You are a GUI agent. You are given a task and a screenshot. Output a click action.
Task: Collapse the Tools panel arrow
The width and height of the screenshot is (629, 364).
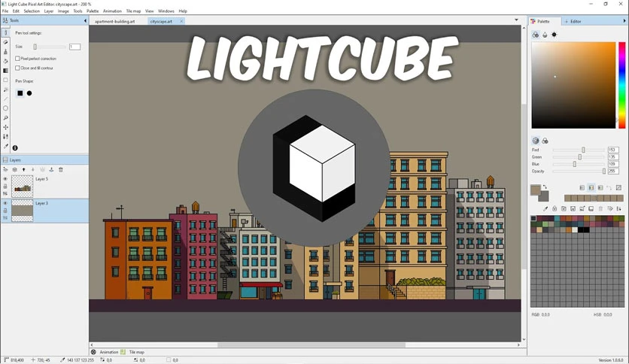click(85, 20)
